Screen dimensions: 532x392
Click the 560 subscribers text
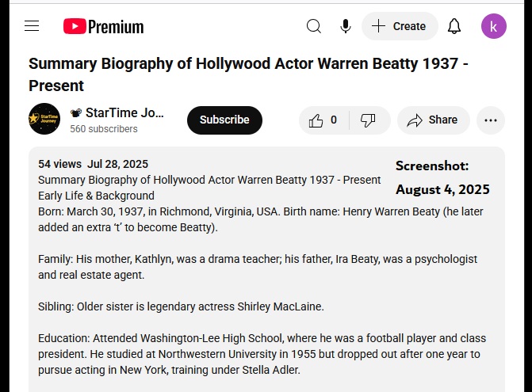tap(104, 129)
